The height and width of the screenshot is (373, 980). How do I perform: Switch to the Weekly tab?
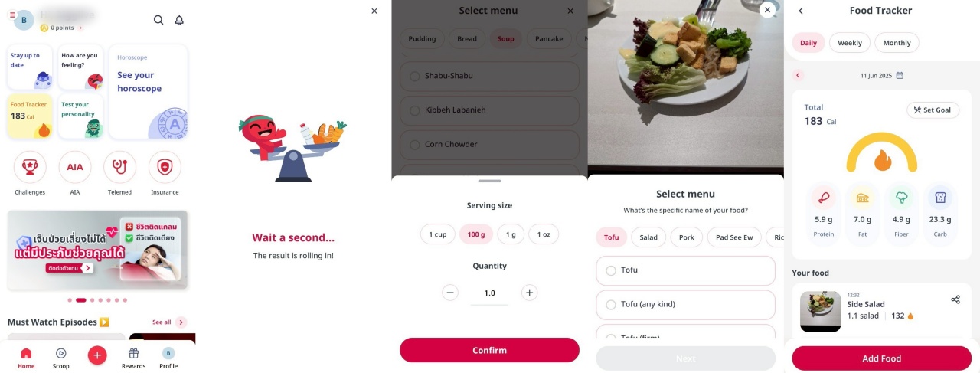(850, 43)
